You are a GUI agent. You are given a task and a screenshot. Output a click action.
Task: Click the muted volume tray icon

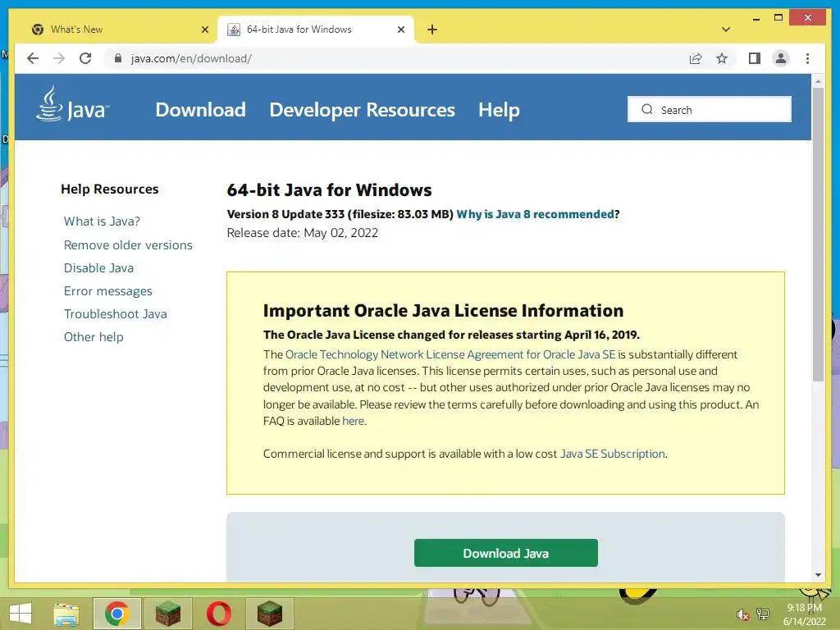(742, 614)
